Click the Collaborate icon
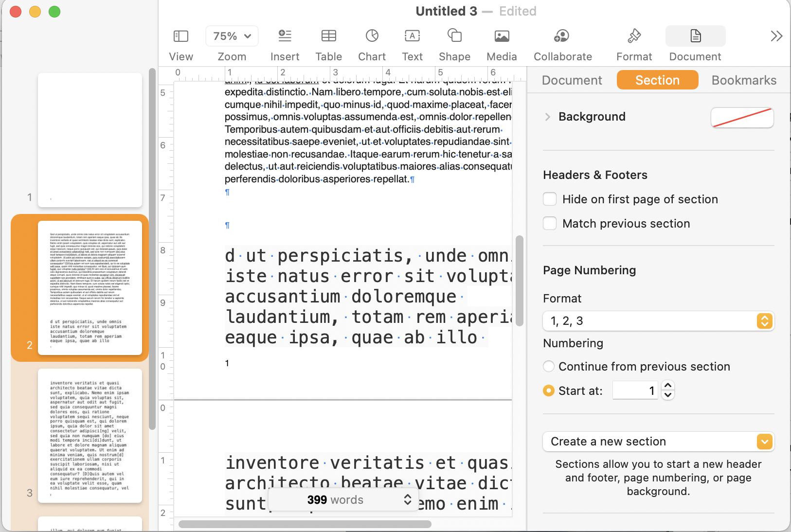791x532 pixels. 562,36
